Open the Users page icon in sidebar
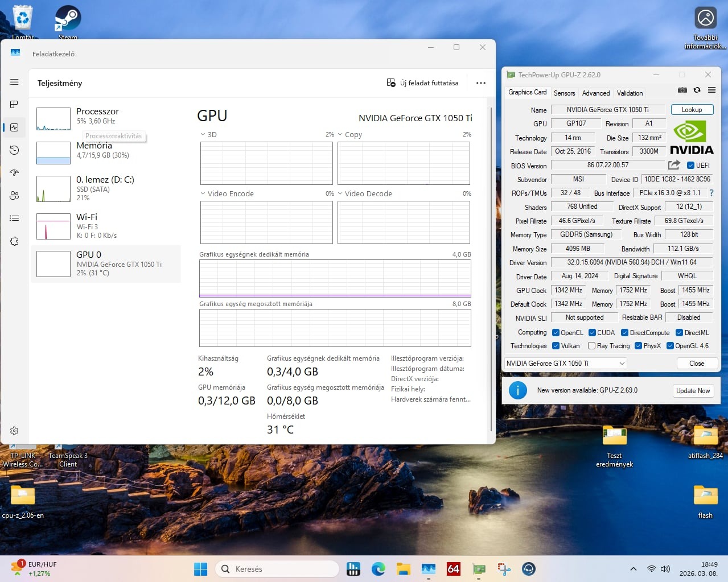 coord(14,196)
